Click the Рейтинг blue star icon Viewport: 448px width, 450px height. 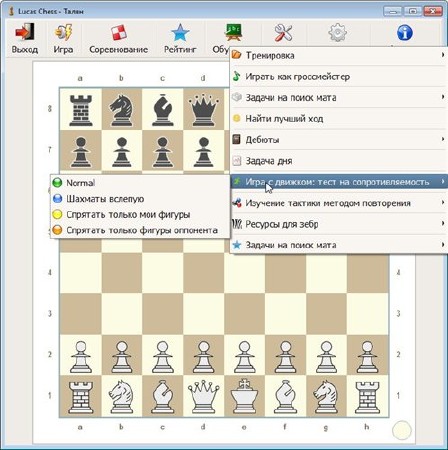click(180, 33)
